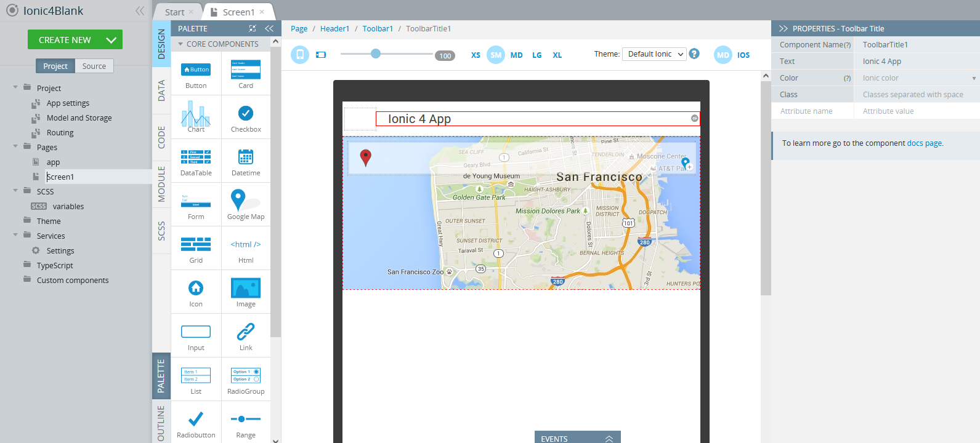Select the Card component in palette

[245, 74]
